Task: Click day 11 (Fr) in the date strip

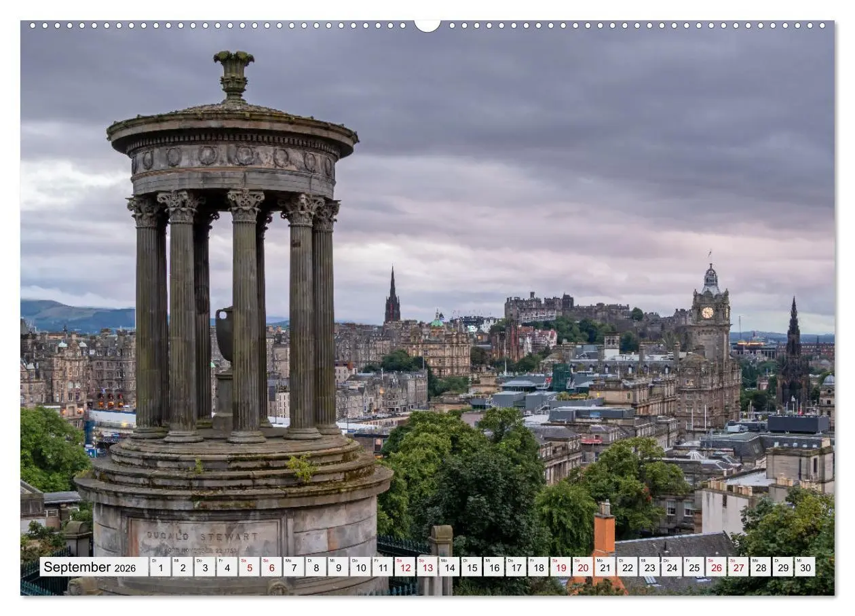Action: click(382, 567)
